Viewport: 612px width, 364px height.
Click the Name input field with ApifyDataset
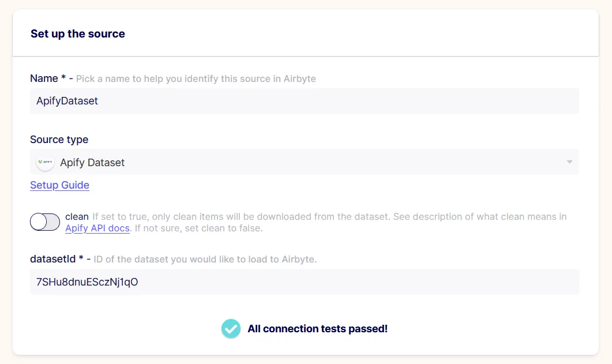pyautogui.click(x=305, y=100)
